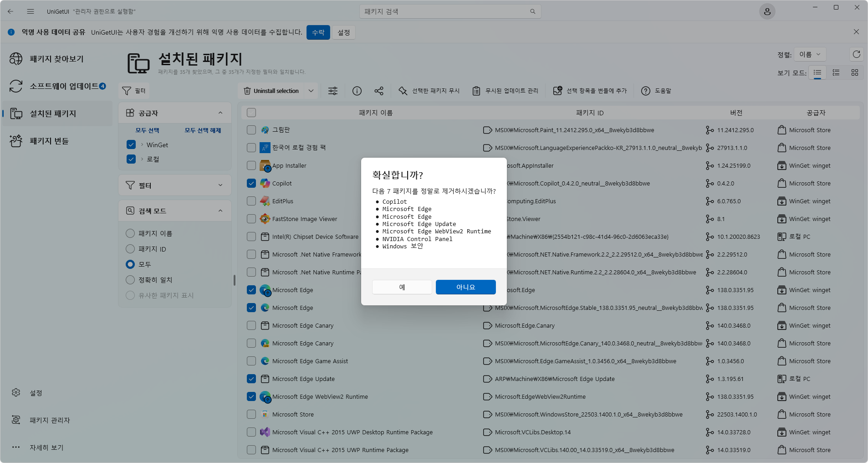Click 선택 항목을 번들에 추가

(x=590, y=91)
